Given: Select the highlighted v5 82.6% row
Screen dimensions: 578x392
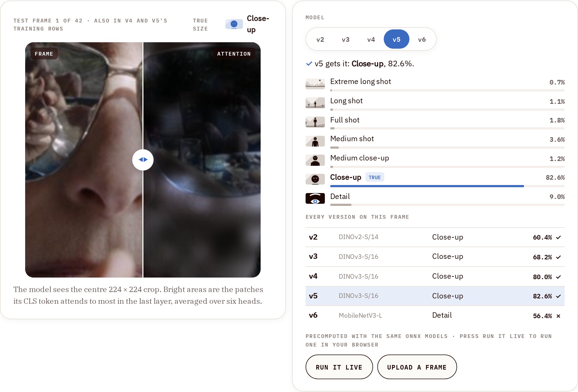Looking at the screenshot, I should (x=435, y=296).
